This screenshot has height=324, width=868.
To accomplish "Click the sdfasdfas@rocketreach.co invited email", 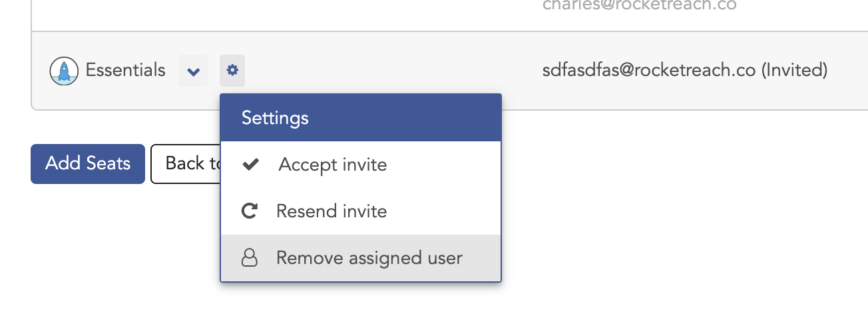I will point(649,69).
